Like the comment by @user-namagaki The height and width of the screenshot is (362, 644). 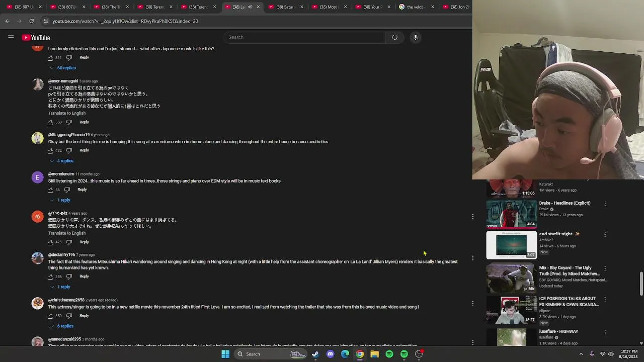coord(50,122)
